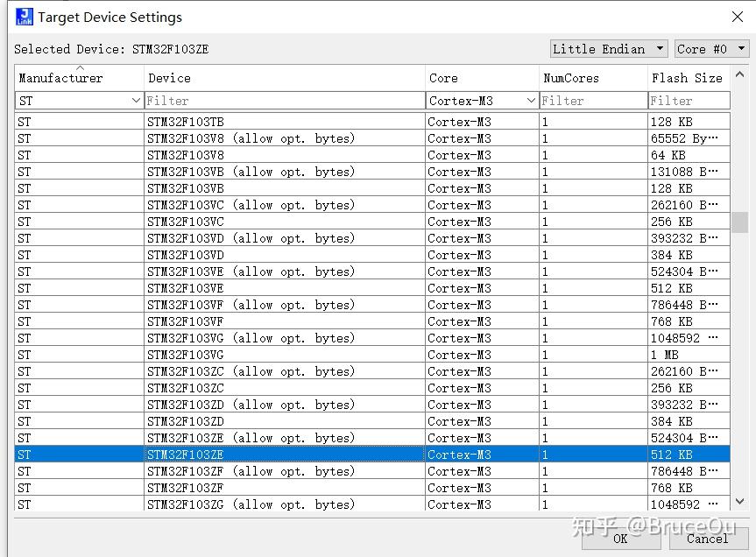756x557 pixels.
Task: Select the STM32F103TB row
Action: point(372,122)
